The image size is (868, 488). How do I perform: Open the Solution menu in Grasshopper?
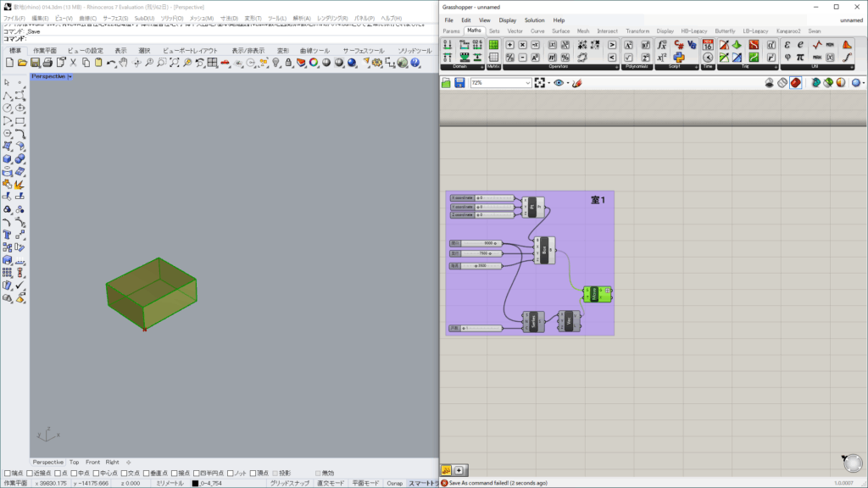534,19
